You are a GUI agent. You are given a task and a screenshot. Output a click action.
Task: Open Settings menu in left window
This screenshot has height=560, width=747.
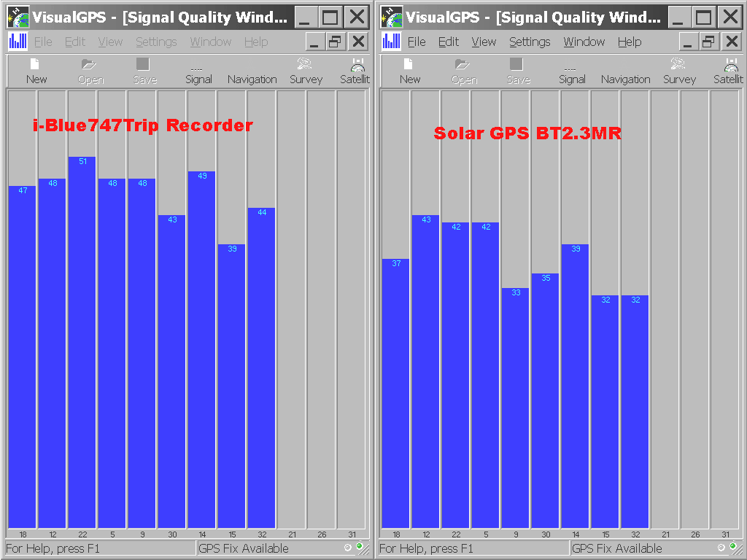tap(156, 42)
